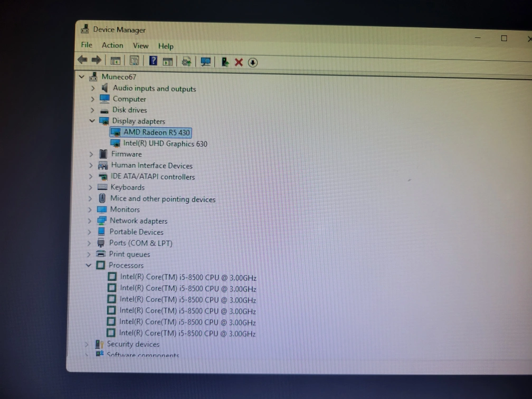The height and width of the screenshot is (399, 532).
Task: Select the AMD Radeon R5 430 device
Action: tap(156, 132)
